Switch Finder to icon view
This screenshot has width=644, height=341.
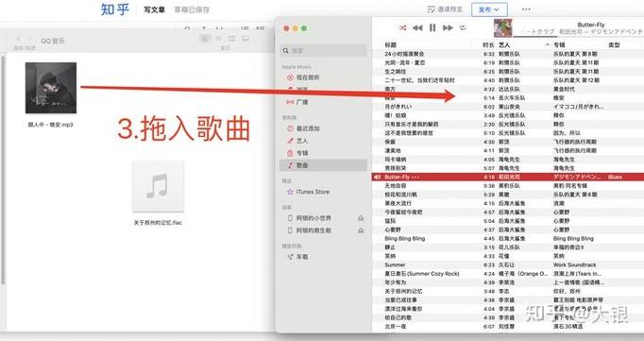204,39
